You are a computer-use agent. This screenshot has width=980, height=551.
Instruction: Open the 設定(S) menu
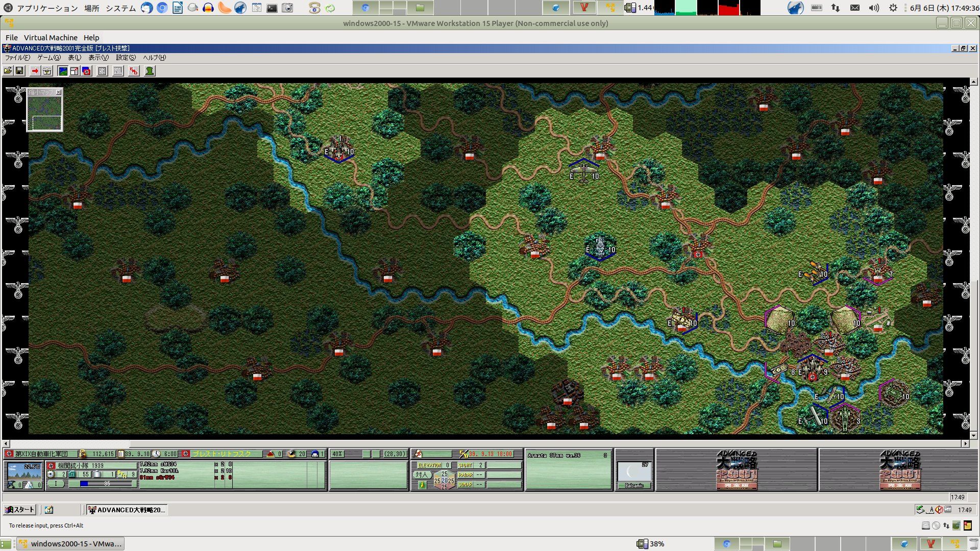coord(126,58)
